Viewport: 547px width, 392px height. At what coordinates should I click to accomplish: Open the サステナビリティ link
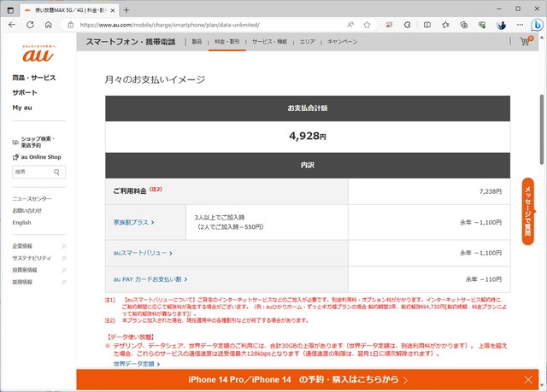coord(32,258)
